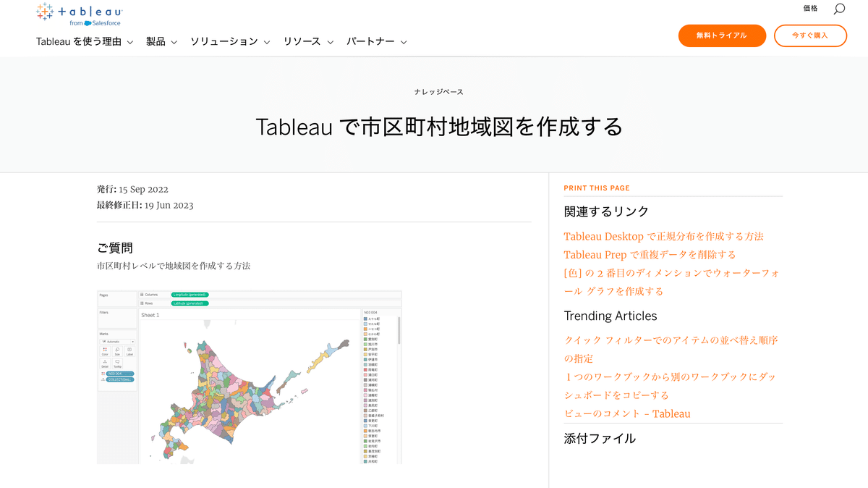Click the Rows shelf label
The width and height of the screenshot is (868, 488).
click(x=149, y=303)
